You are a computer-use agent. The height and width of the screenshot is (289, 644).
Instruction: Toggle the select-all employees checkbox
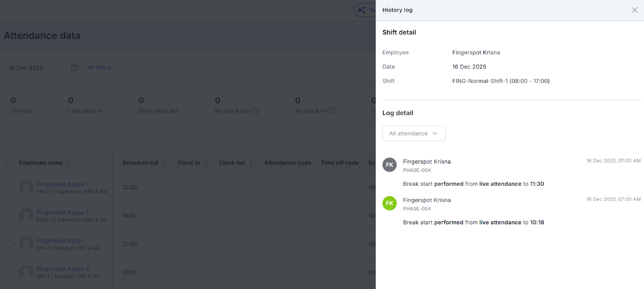(x=11, y=163)
